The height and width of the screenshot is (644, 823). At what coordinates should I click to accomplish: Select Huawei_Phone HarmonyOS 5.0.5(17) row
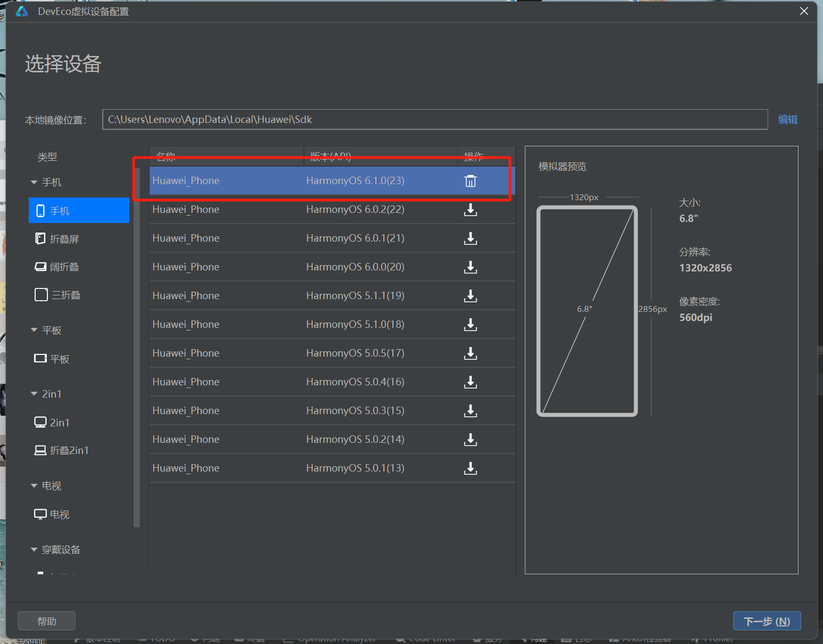[332, 353]
